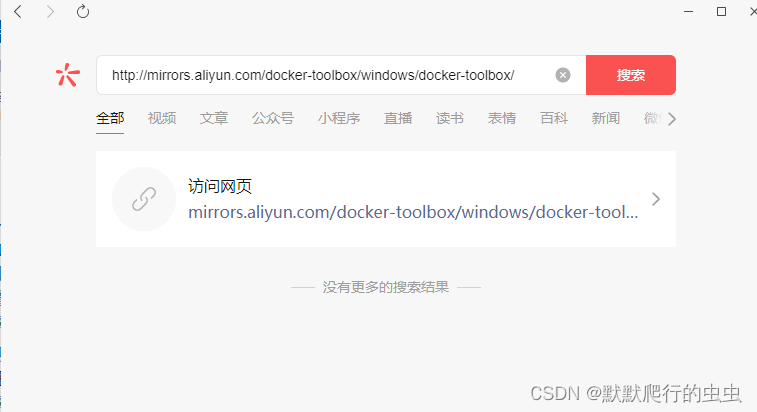Open the 百科 tab
This screenshot has height=412, width=757.
pos(554,118)
